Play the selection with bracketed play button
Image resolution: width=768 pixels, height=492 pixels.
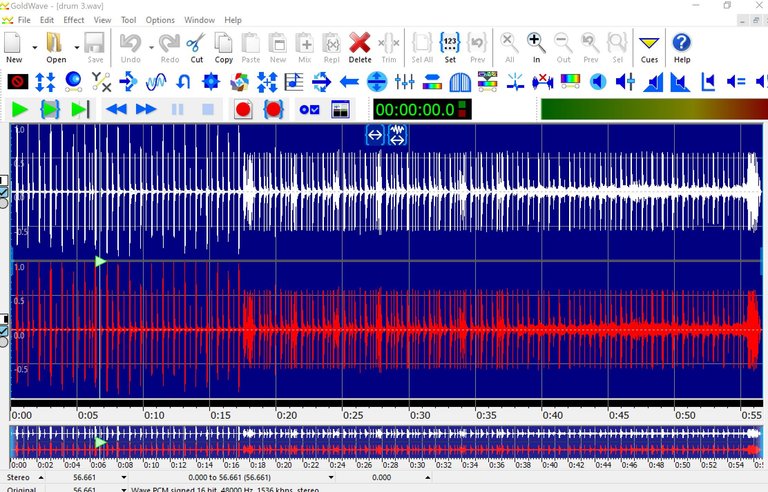click(x=50, y=109)
